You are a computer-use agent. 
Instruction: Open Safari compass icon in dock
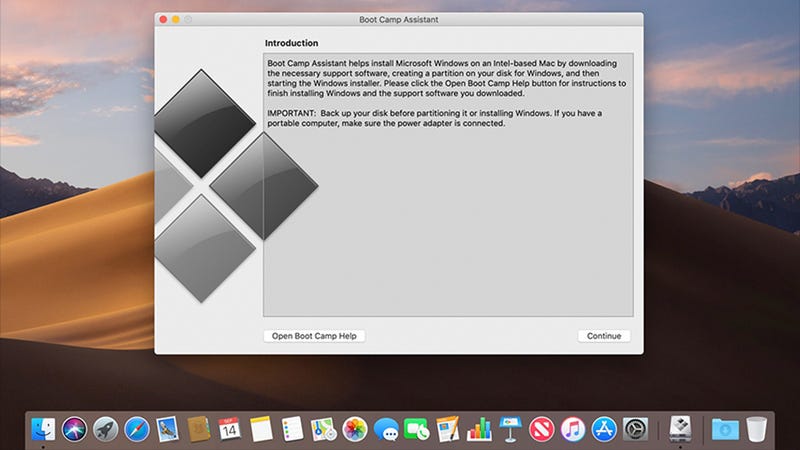(x=137, y=429)
